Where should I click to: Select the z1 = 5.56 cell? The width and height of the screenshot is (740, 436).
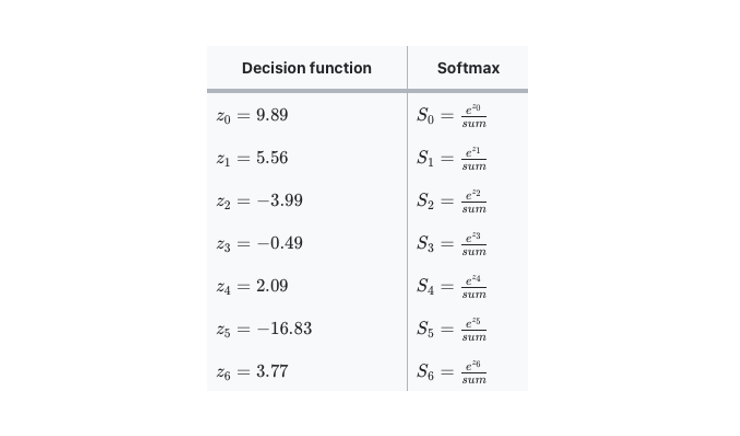[252, 158]
